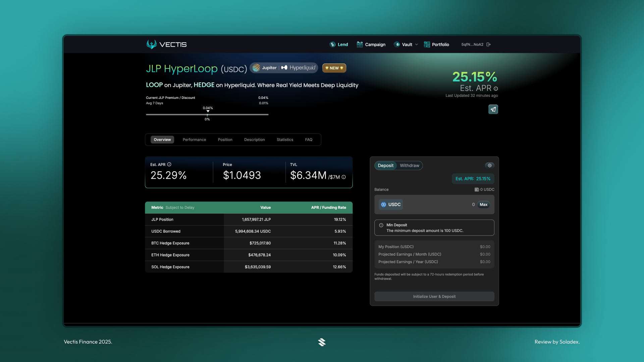644x362 pixels.
Task: Click the Vectis logo in the header
Action: coord(166,44)
